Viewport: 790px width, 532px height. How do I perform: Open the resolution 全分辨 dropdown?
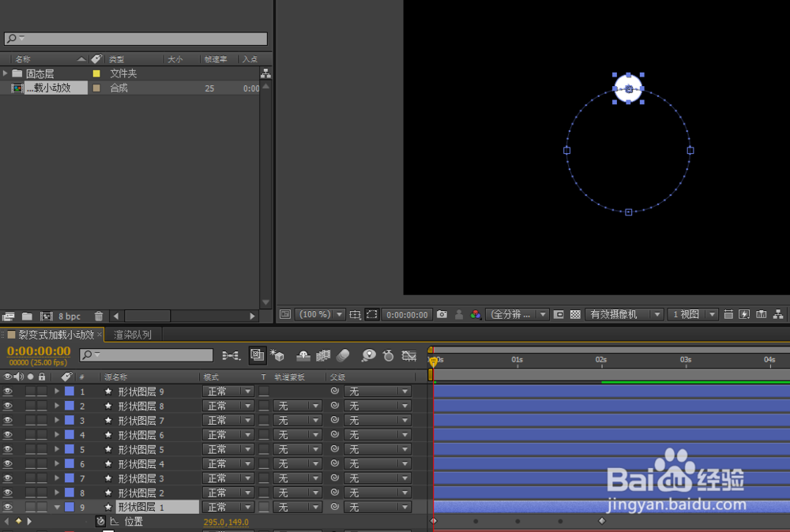(517, 315)
